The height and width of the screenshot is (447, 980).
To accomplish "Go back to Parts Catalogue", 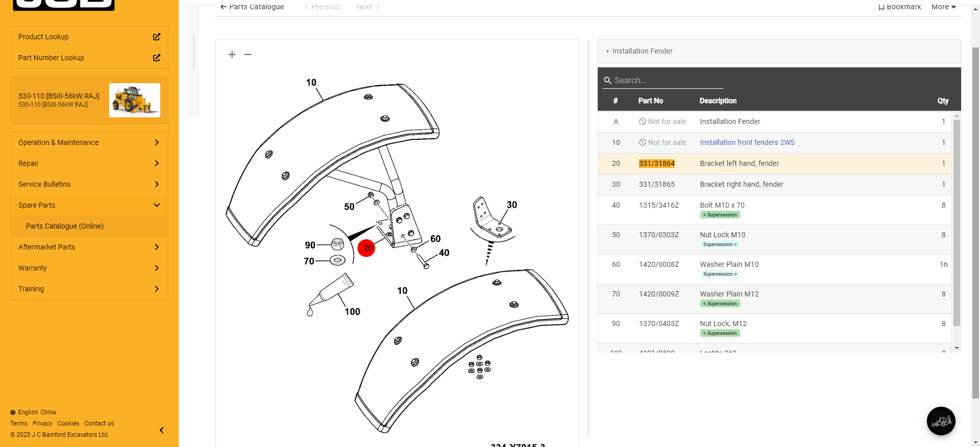I will tap(252, 7).
